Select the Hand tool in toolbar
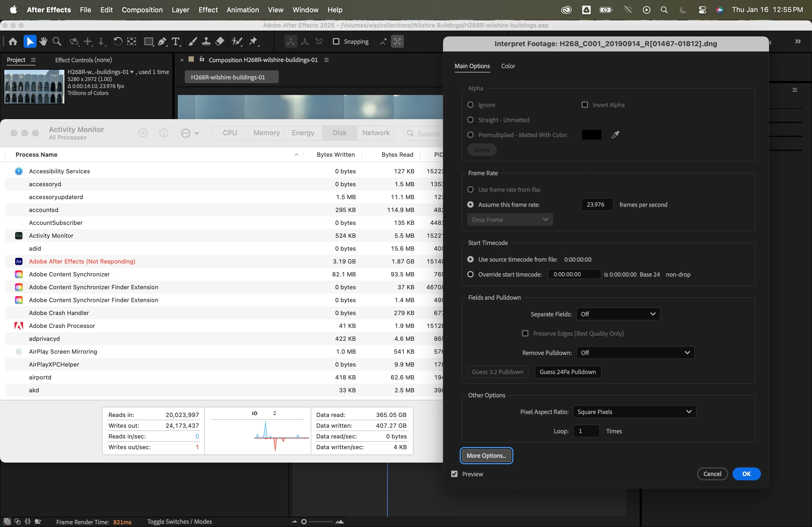The width and height of the screenshot is (812, 527). point(43,42)
